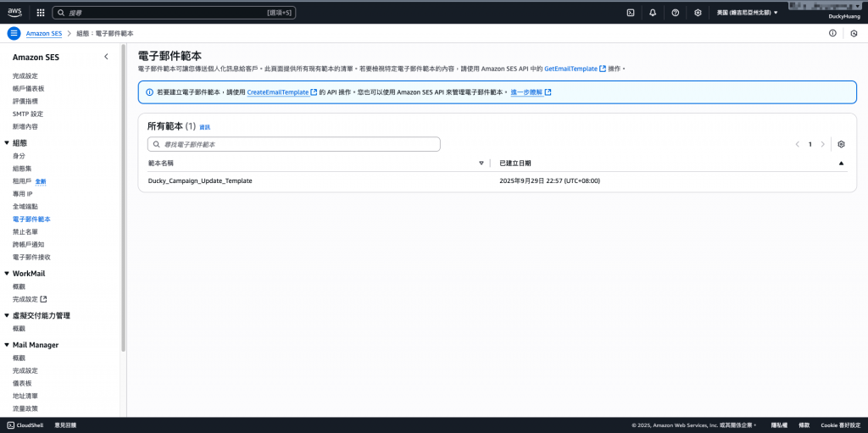Open 概觀 under WorkMail
This screenshot has height=433, width=868.
pyautogui.click(x=19, y=286)
